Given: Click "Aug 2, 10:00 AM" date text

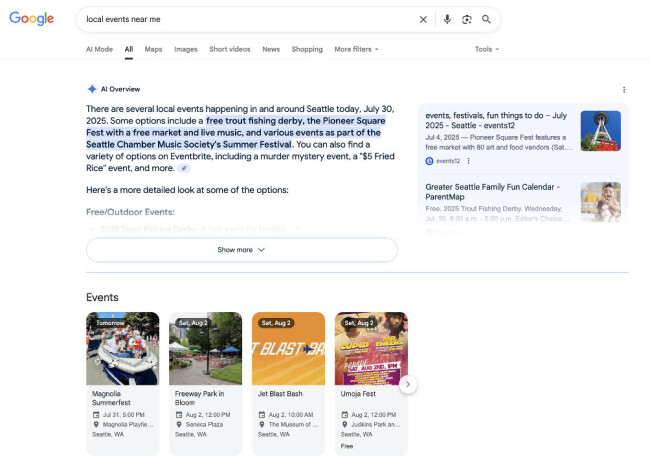Looking at the screenshot, I should coord(291,415).
